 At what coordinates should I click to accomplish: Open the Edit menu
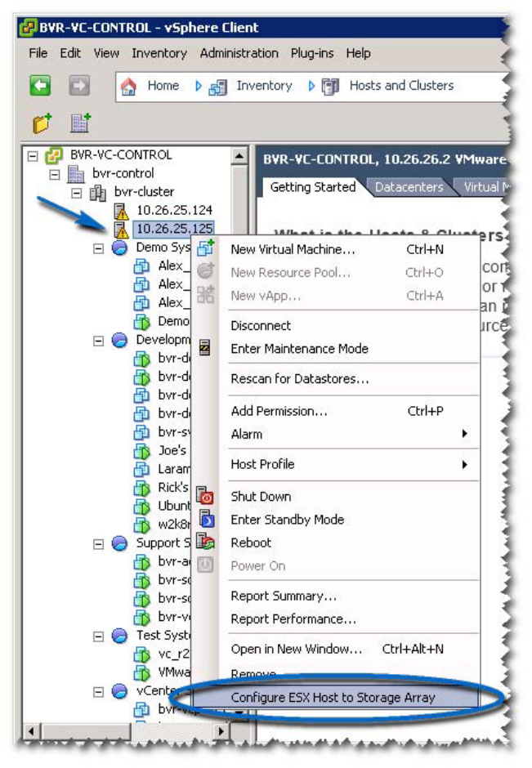click(x=70, y=53)
